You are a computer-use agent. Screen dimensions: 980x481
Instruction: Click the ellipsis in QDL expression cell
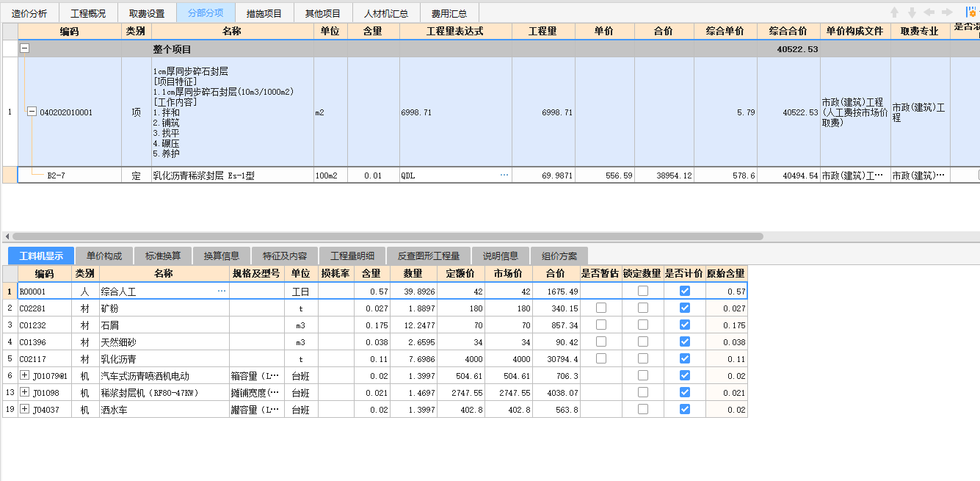point(504,176)
